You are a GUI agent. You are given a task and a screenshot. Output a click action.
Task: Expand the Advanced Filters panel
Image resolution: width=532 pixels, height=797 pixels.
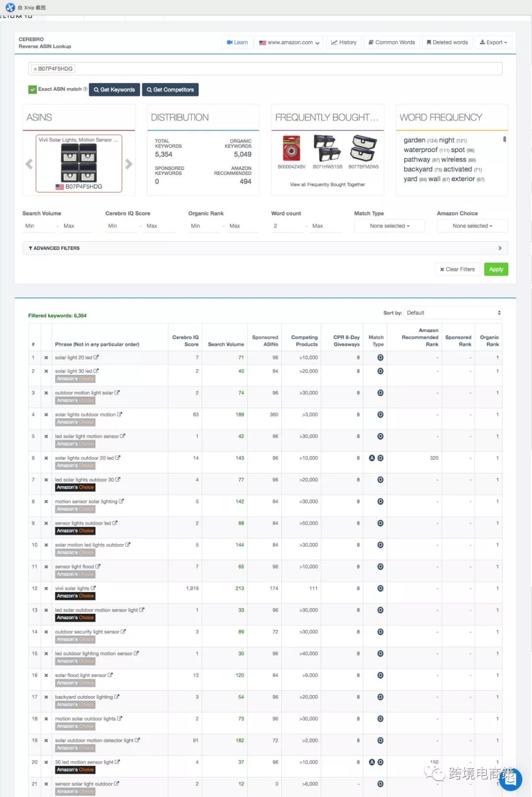pos(265,248)
